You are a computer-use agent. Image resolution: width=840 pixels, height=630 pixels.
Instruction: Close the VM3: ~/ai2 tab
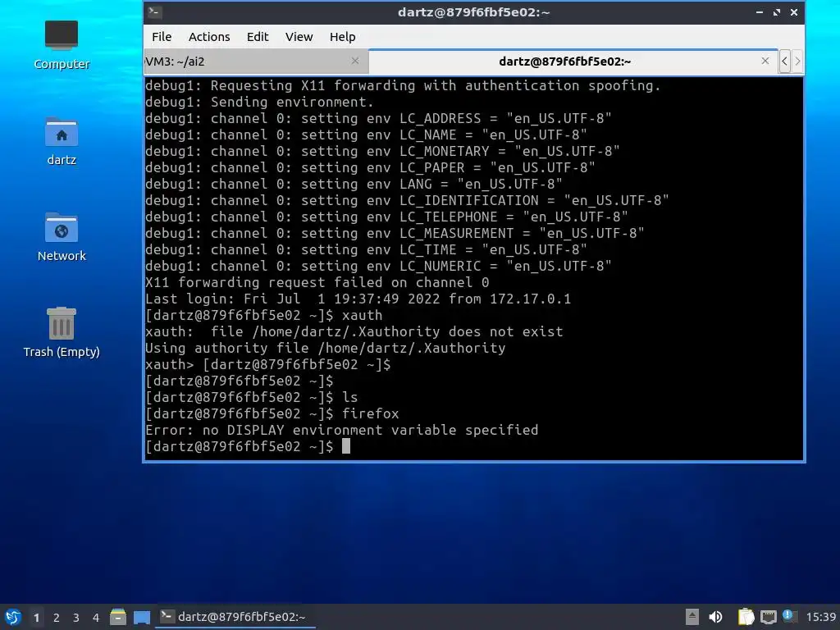click(354, 61)
